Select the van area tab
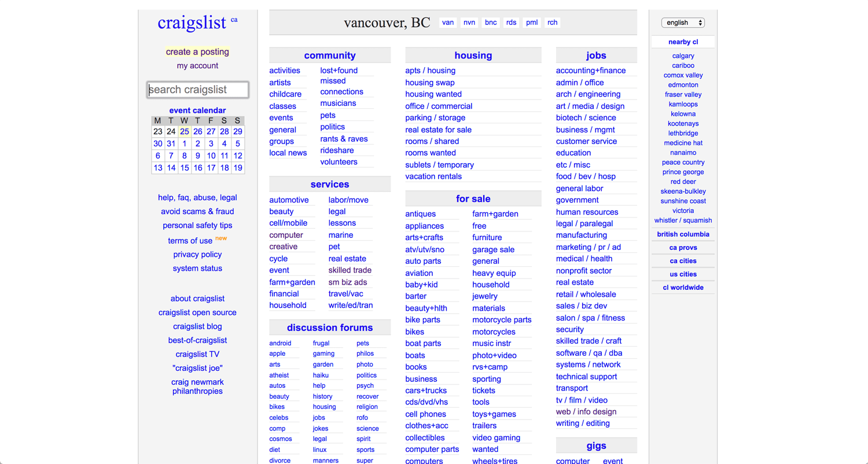The image size is (868, 464). (448, 23)
